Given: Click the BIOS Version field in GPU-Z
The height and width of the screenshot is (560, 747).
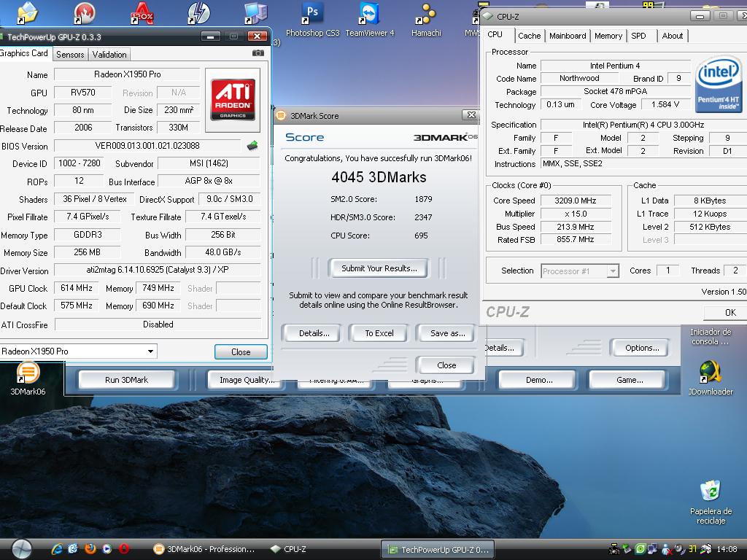Looking at the screenshot, I should click(147, 146).
